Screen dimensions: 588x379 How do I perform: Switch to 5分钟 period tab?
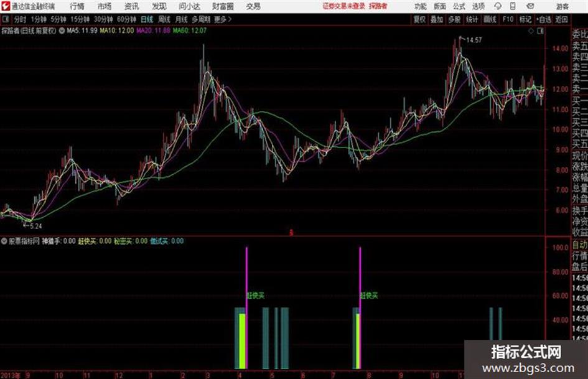(x=58, y=19)
